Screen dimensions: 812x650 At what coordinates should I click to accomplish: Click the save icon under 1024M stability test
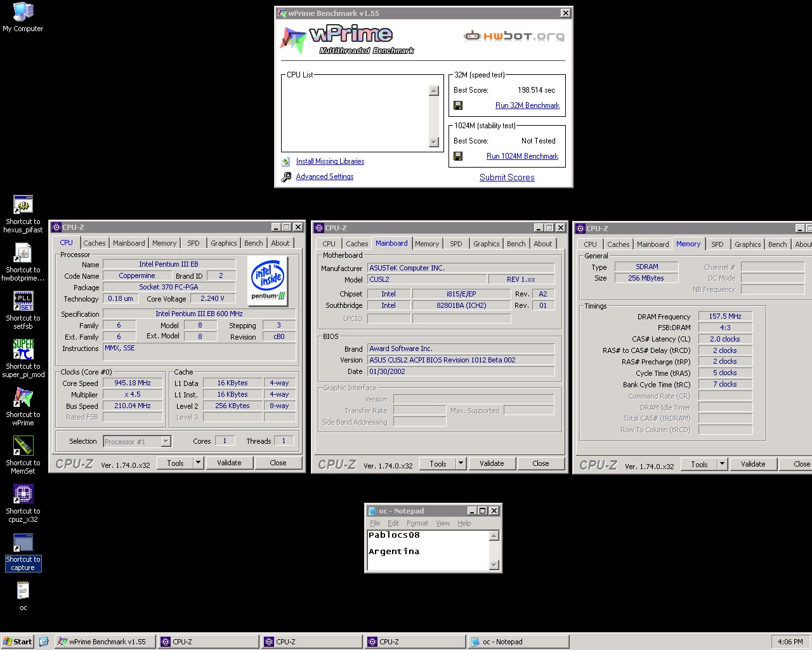point(458,156)
